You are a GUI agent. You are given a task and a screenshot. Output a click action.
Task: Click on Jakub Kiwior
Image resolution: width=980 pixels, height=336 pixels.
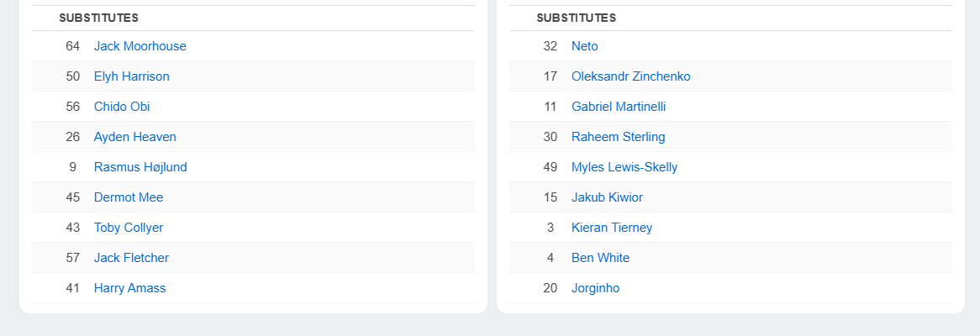click(607, 197)
